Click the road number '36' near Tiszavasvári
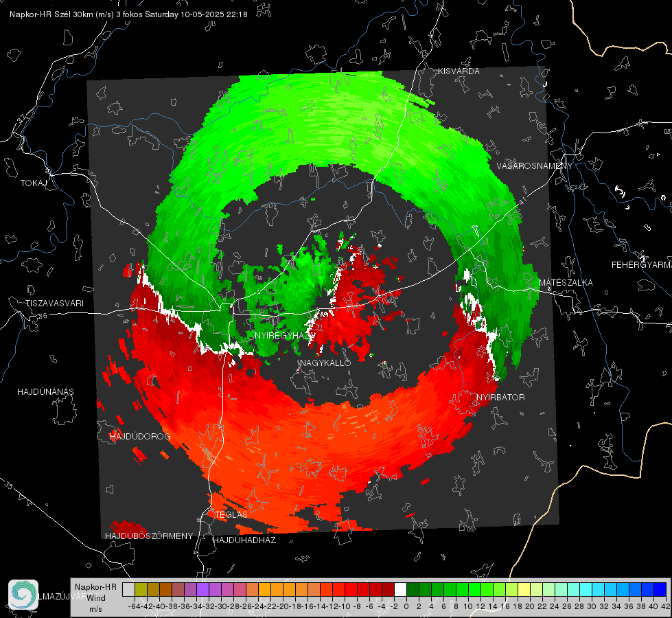The image size is (672, 618). [x=43, y=316]
